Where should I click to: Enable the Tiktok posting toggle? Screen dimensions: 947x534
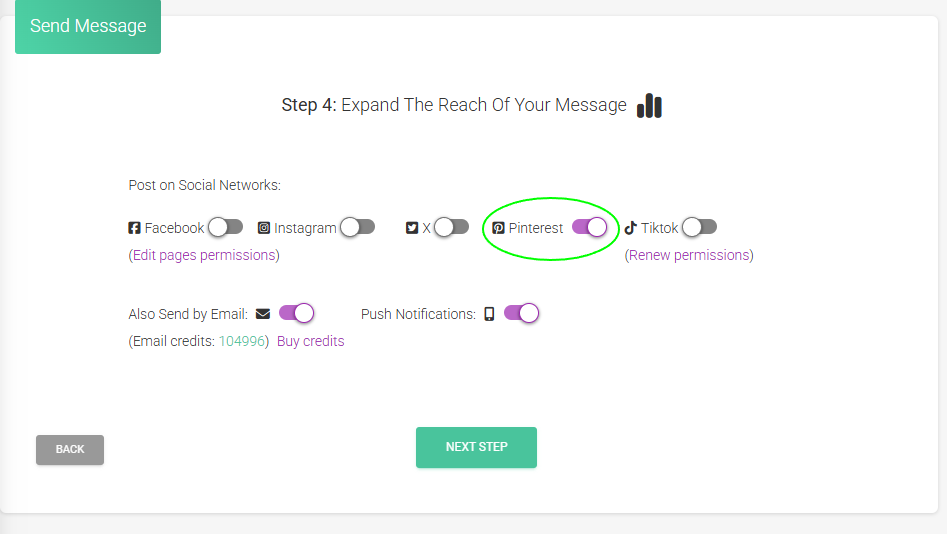click(699, 227)
